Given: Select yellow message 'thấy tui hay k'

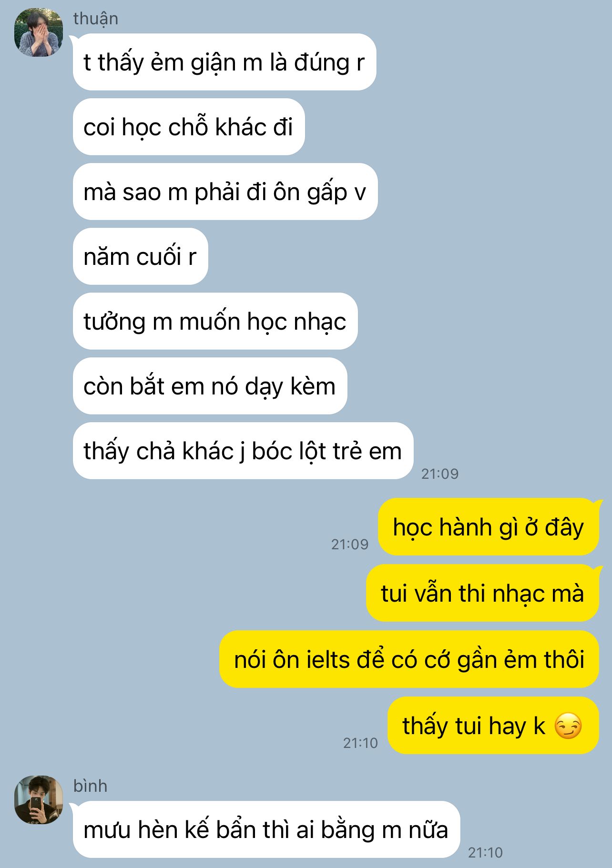Looking at the screenshot, I should [x=493, y=726].
